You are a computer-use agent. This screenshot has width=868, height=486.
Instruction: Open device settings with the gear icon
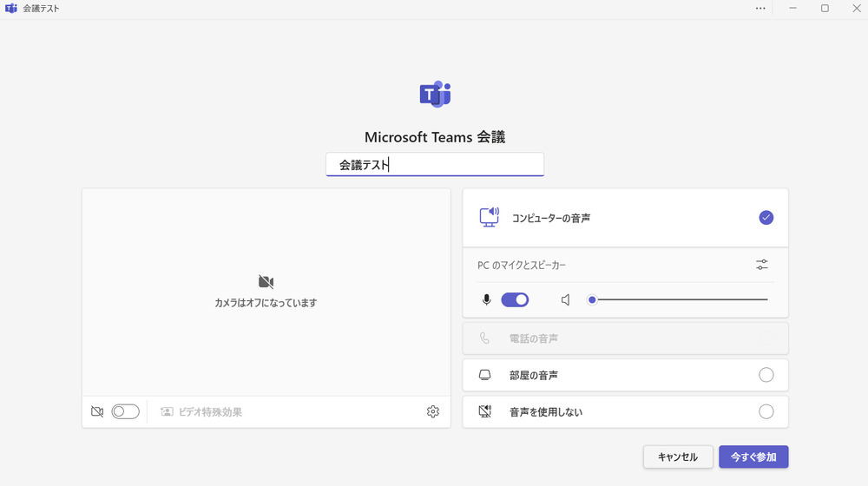[x=433, y=412]
